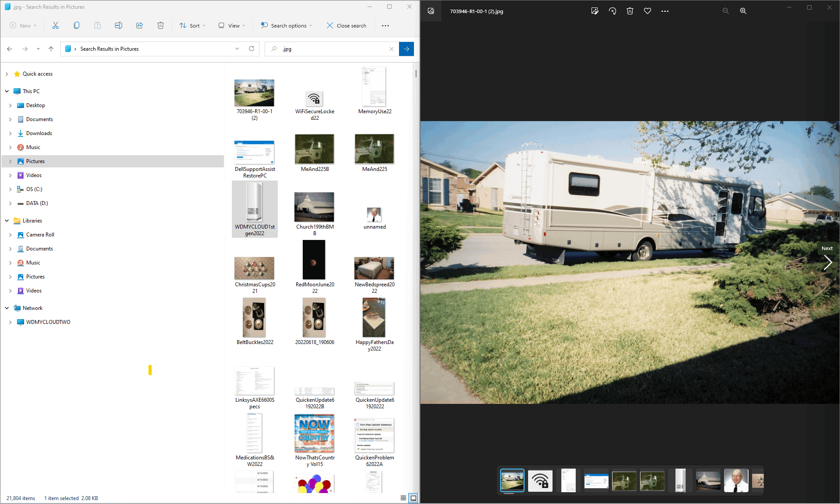Click the Cut scissors icon
This screenshot has width=840, height=504.
[x=56, y=26]
